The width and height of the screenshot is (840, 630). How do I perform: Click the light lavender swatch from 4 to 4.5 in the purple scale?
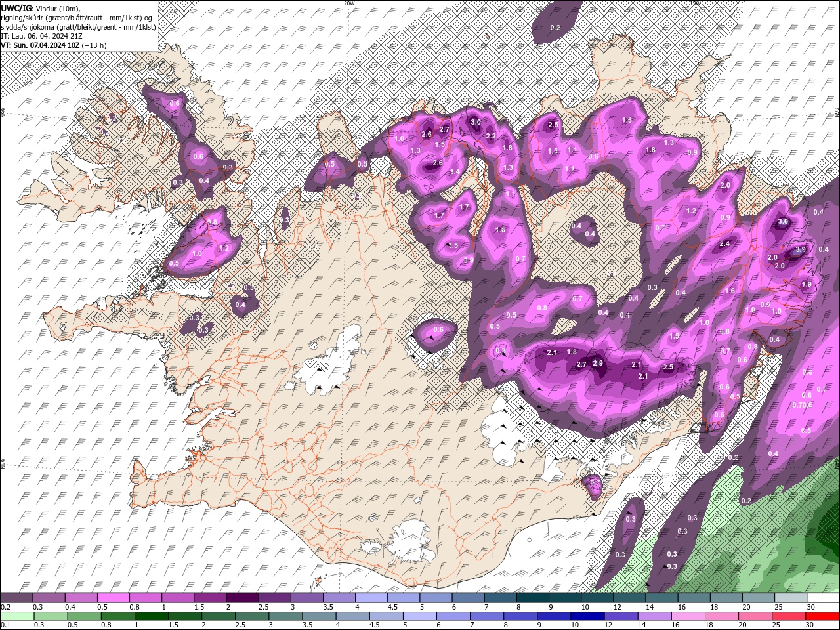tap(371, 598)
